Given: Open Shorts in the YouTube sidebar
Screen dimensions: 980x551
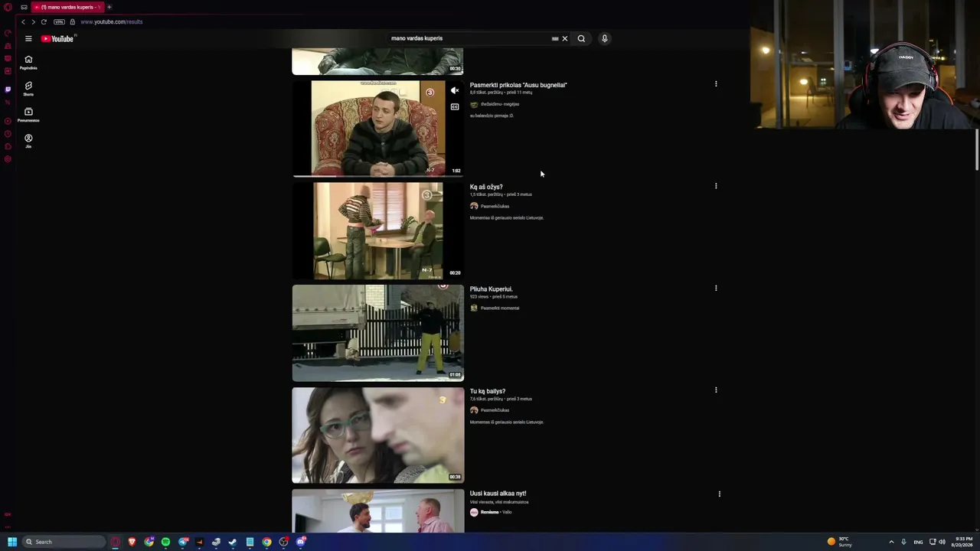Looking at the screenshot, I should click(28, 89).
